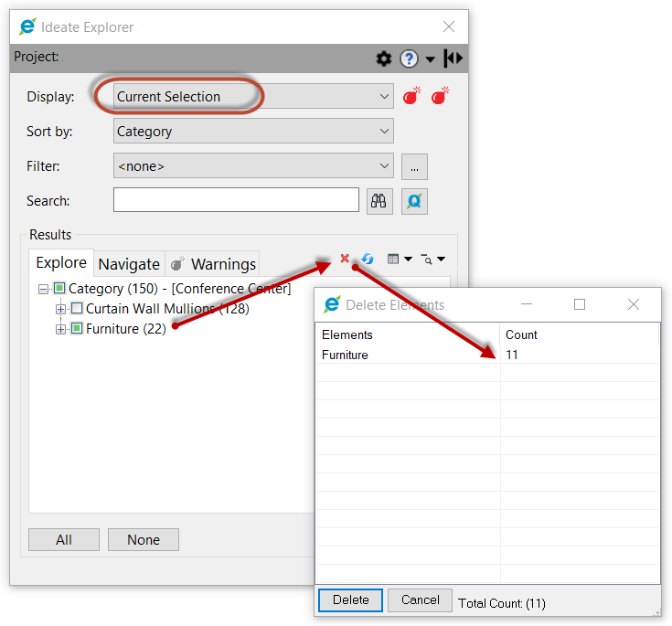Open the Sort by Category dropdown
Viewport: 672px width, 626px height.
253,131
